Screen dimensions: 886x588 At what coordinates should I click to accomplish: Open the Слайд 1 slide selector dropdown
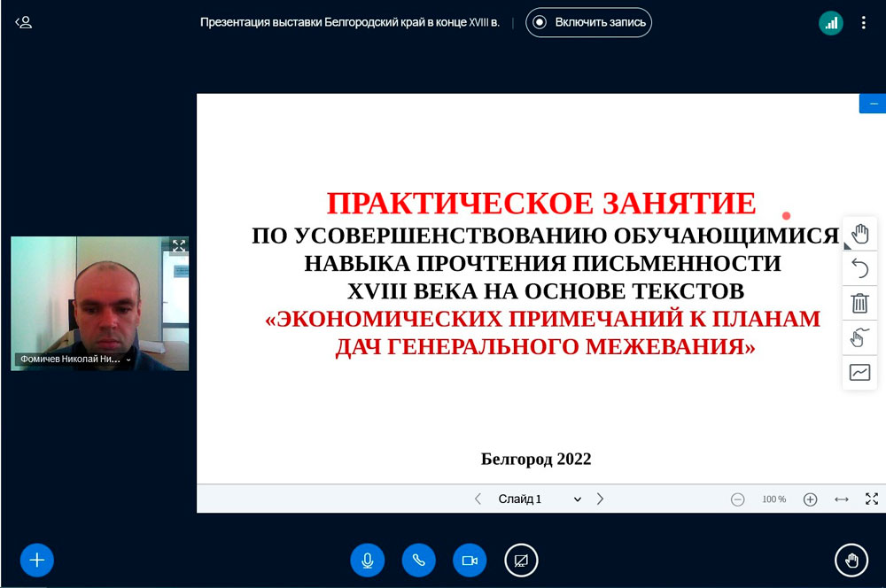pyautogui.click(x=539, y=499)
